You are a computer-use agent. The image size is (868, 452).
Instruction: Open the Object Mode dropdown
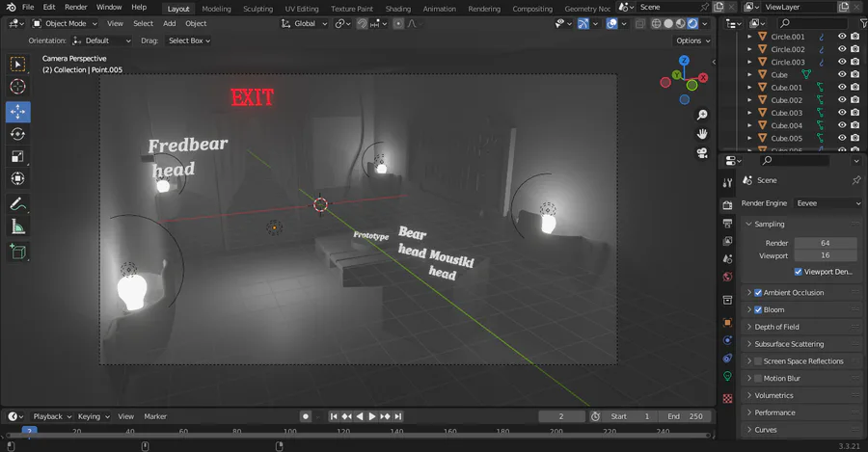(65, 24)
